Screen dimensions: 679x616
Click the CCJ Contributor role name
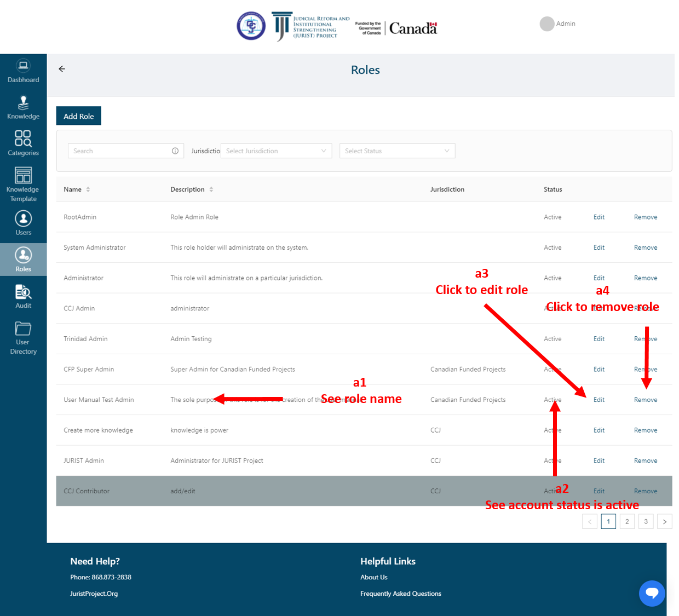point(87,491)
